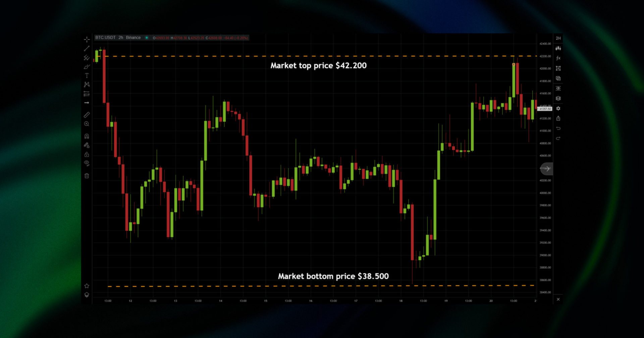The width and height of the screenshot is (644, 338).
Task: Select the text annotation tool
Action: click(87, 76)
